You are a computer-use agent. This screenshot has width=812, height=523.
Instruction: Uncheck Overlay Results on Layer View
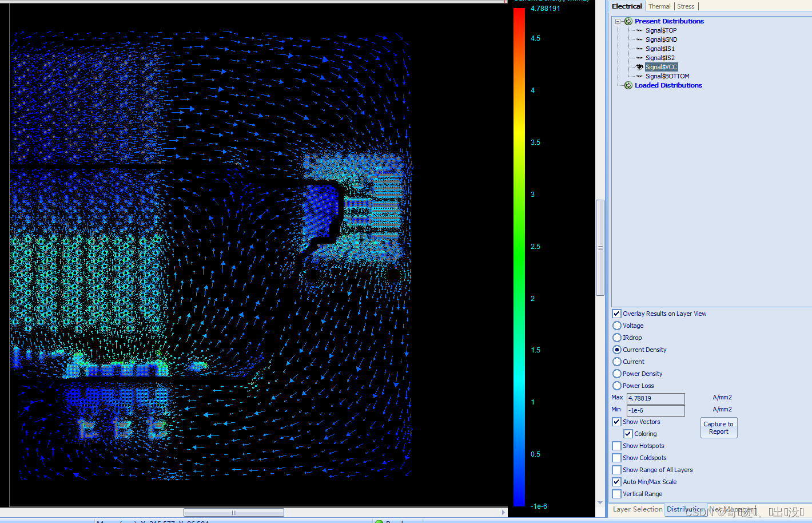click(616, 314)
